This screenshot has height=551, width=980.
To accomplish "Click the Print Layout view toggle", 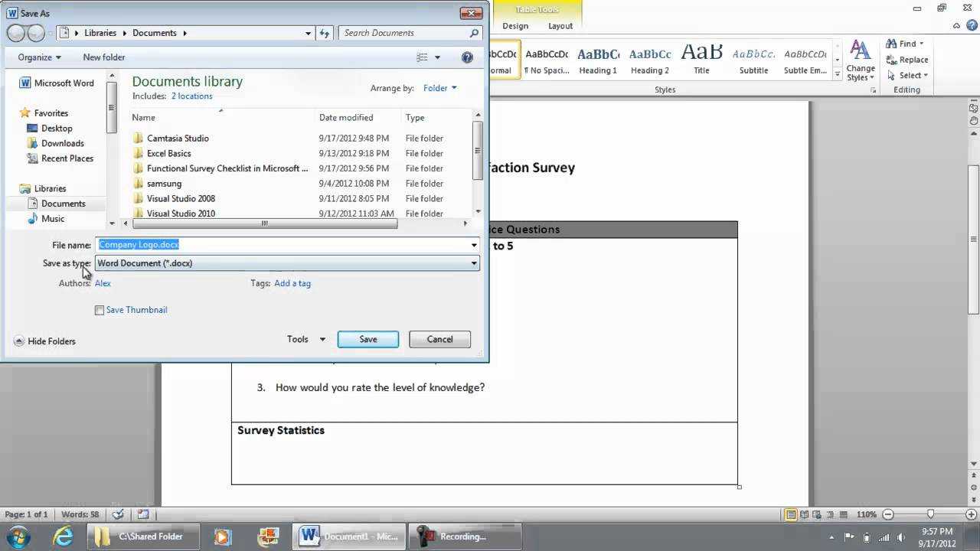I will pyautogui.click(x=791, y=514).
